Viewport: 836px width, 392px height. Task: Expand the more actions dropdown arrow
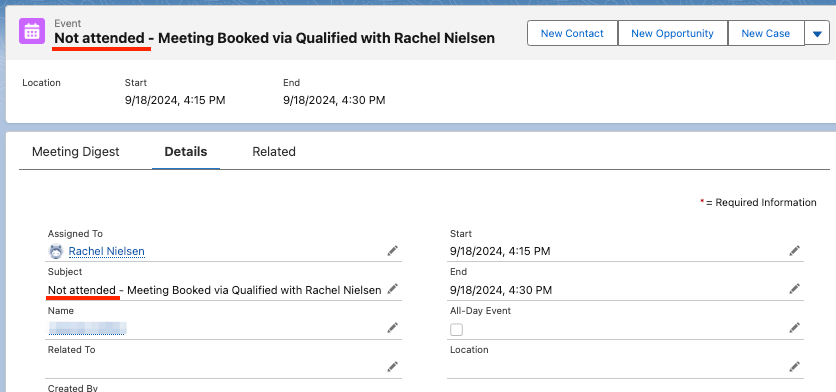(x=817, y=34)
